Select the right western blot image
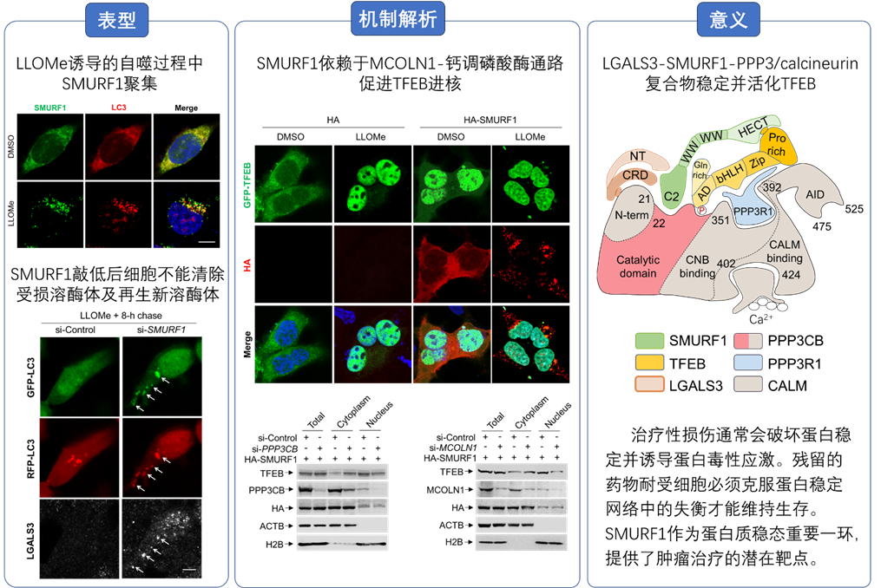Screen dimensions: 881x588 (521, 507)
